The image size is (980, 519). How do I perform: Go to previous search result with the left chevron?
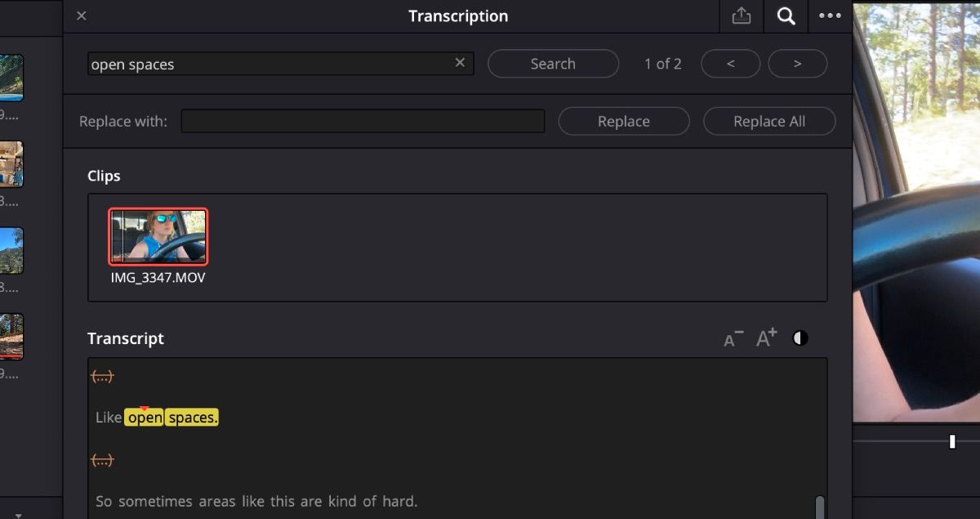[x=730, y=63]
